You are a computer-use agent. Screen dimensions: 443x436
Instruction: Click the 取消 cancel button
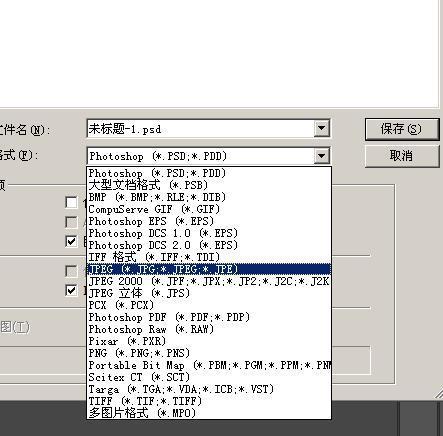coord(402,156)
